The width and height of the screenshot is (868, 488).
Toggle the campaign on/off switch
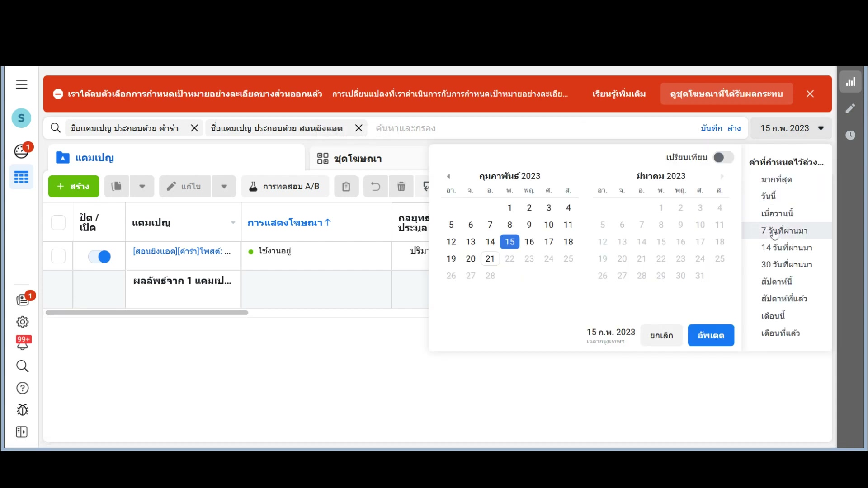tap(99, 257)
